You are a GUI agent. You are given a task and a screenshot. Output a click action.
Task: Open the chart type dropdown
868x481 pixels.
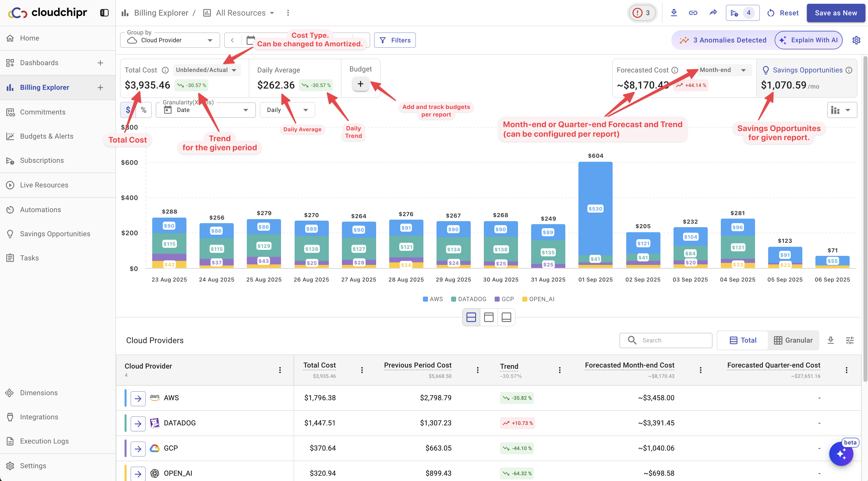[842, 110]
